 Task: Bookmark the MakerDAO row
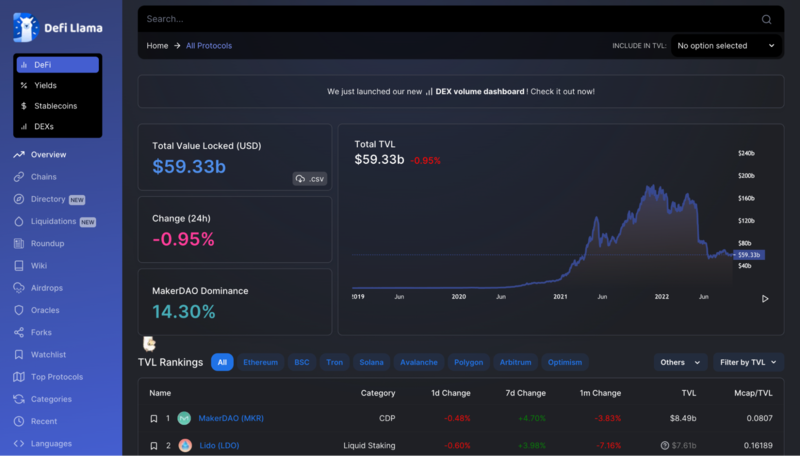[154, 418]
